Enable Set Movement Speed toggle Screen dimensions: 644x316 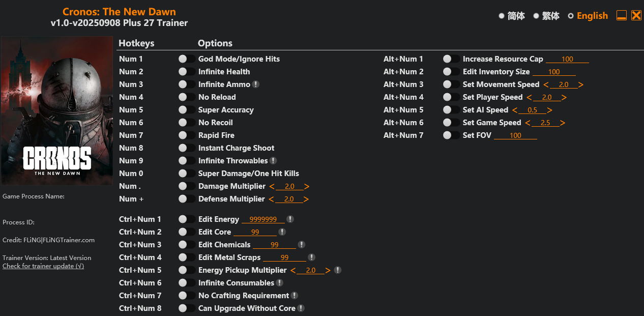click(451, 84)
